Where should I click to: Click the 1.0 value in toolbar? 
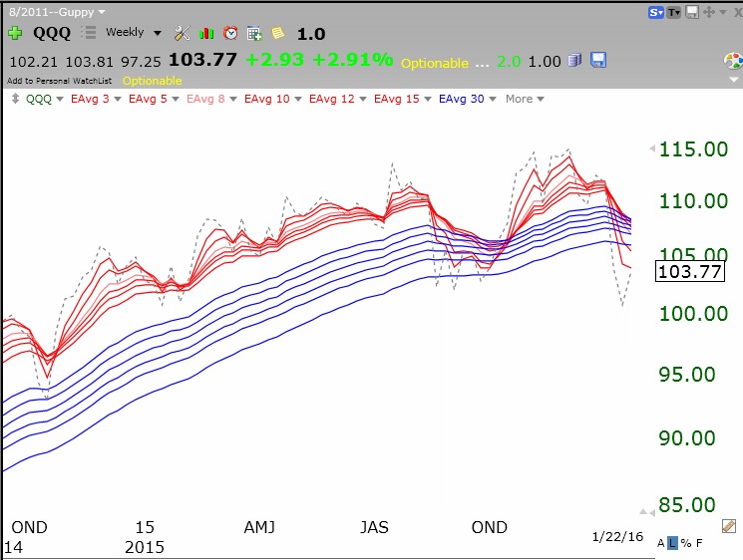[311, 34]
